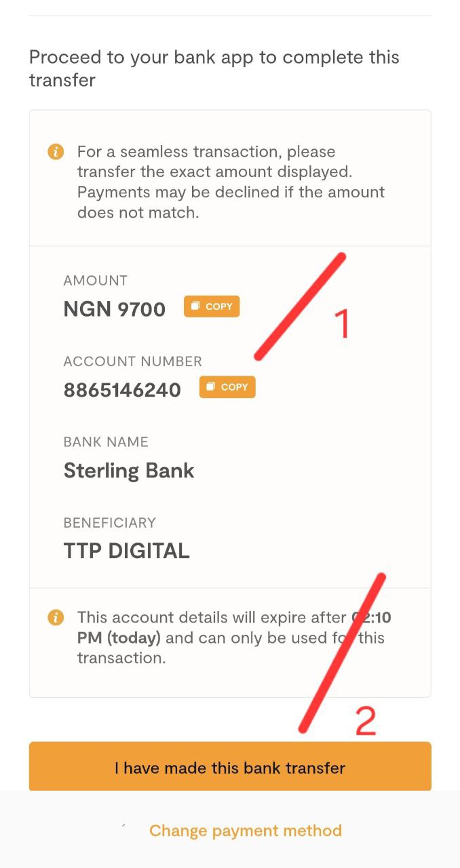Click the exact-amount warning message text
The width and height of the screenshot is (460, 868).
pyautogui.click(x=231, y=182)
